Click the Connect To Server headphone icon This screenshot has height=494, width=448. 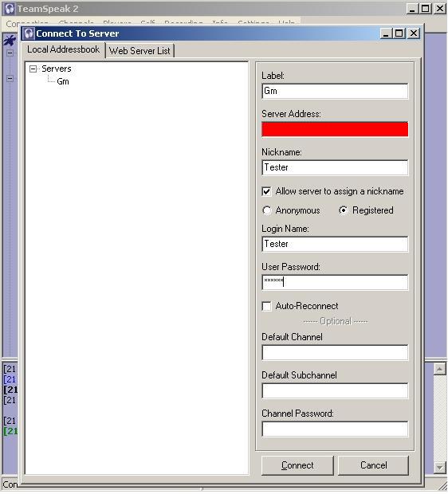coord(29,33)
